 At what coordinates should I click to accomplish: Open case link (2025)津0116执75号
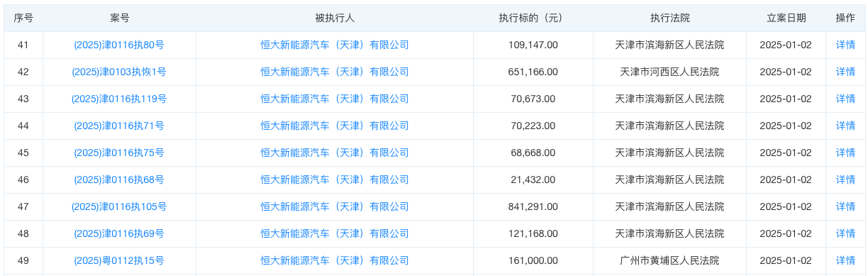click(x=119, y=153)
